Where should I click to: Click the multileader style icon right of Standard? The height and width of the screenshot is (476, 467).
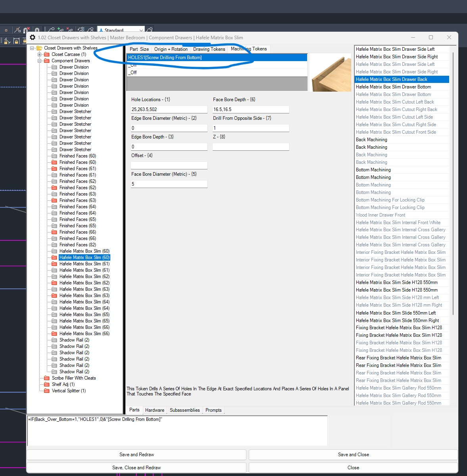[149, 29]
